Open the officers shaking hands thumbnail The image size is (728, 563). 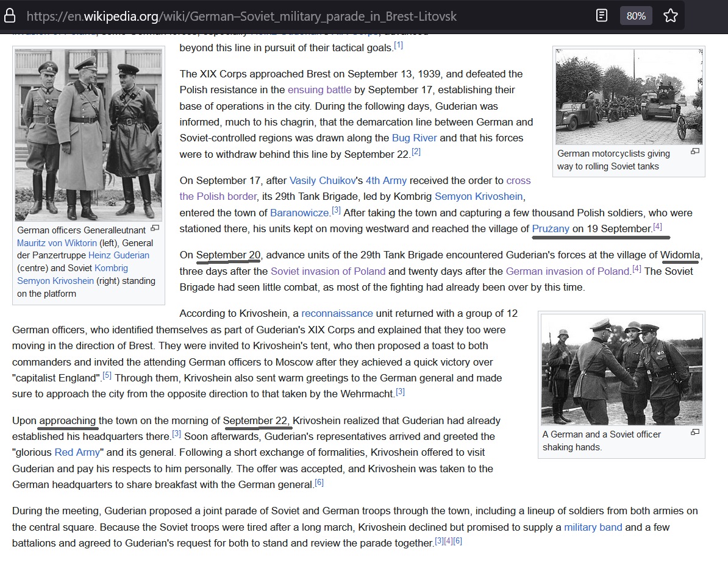pyautogui.click(x=621, y=369)
